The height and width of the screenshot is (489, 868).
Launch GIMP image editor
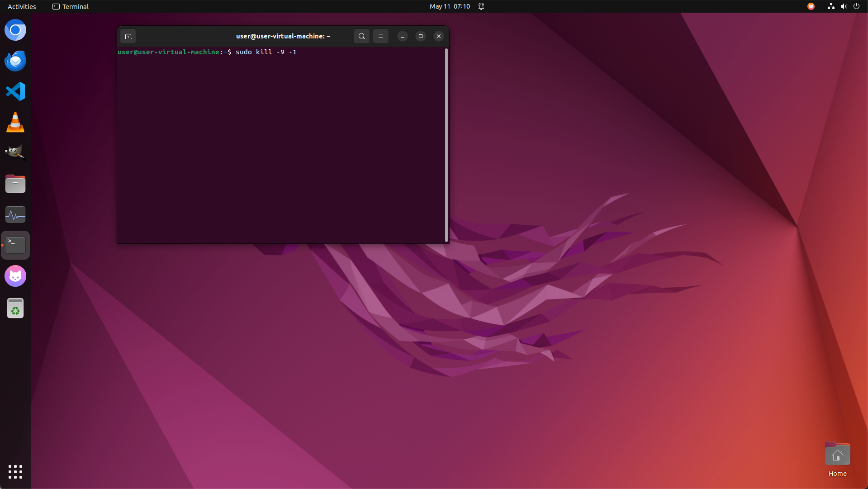pos(15,152)
